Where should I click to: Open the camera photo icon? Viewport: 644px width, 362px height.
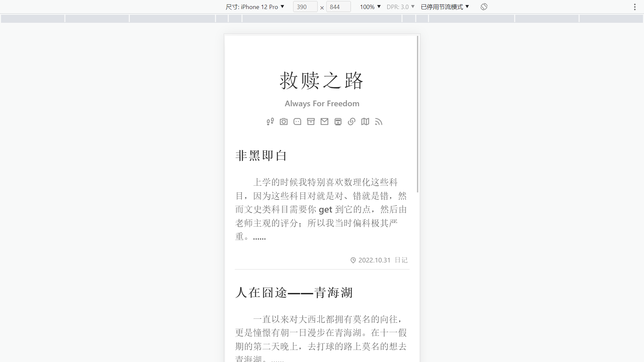(284, 122)
